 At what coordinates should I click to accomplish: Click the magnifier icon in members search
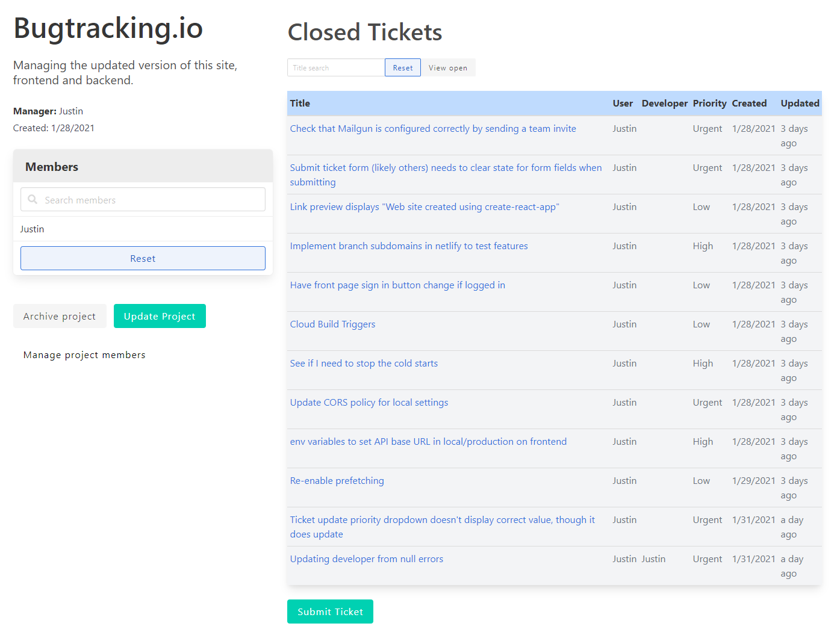coord(33,199)
